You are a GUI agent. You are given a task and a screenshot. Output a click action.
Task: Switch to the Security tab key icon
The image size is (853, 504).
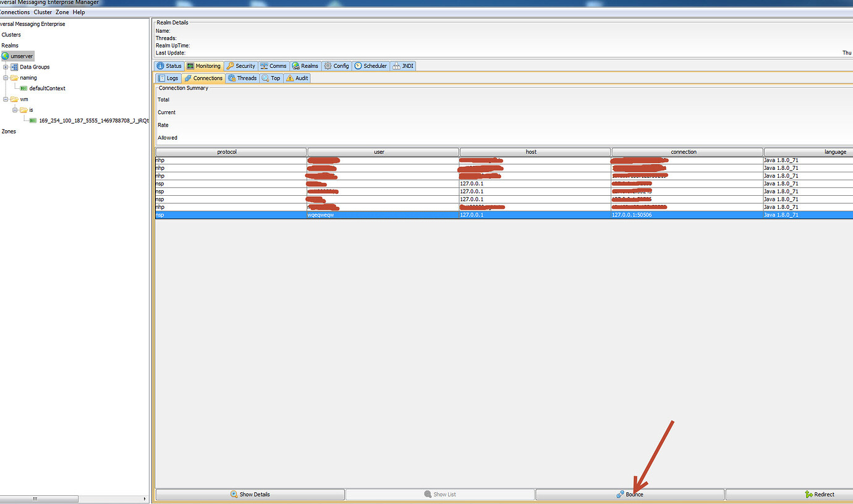click(230, 66)
